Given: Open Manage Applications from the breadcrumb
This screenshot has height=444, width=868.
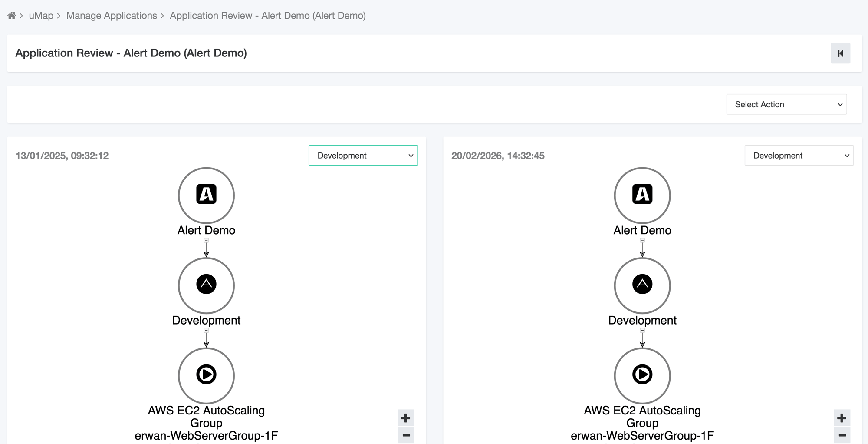Looking at the screenshot, I should 111,15.
